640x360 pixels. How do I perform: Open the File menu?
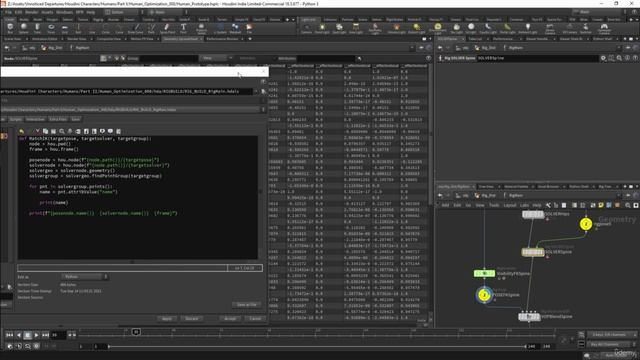pyautogui.click(x=9, y=12)
